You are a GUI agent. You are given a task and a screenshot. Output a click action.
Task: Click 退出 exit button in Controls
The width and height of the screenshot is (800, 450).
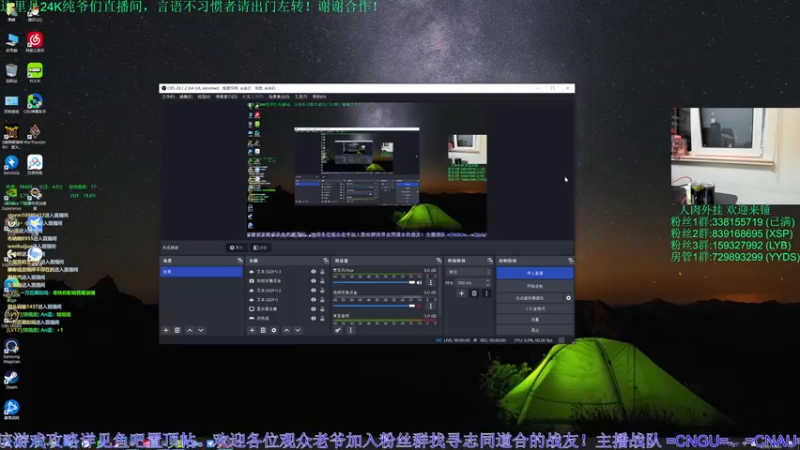535,330
